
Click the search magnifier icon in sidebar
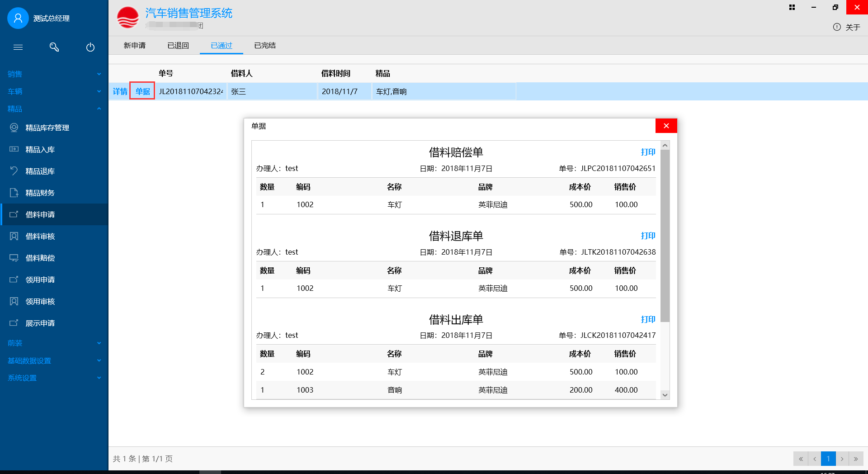[54, 47]
